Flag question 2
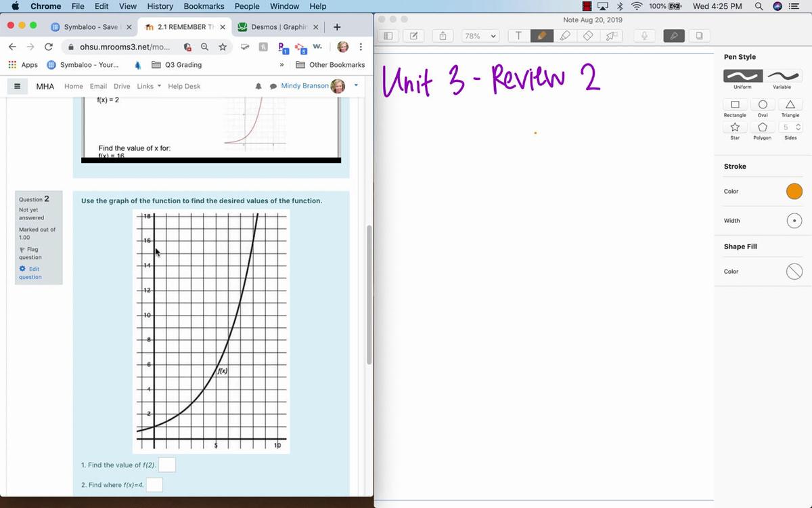Viewport: 812px width, 508px height. [x=30, y=253]
